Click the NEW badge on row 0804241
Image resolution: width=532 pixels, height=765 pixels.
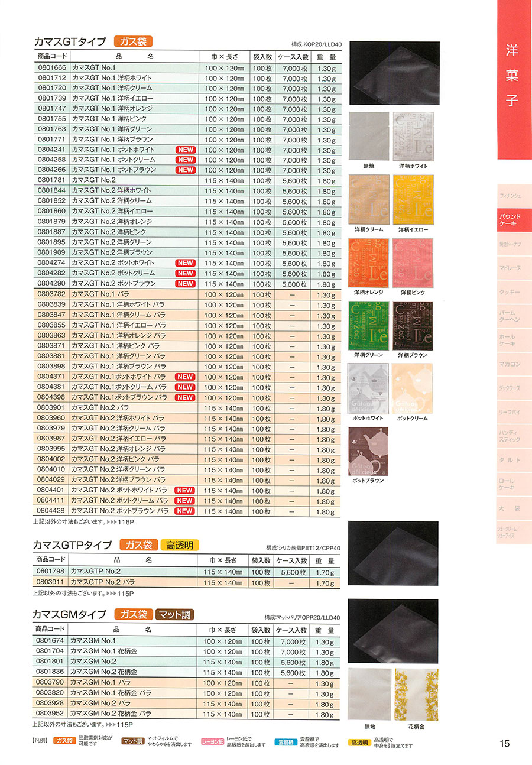click(186, 150)
